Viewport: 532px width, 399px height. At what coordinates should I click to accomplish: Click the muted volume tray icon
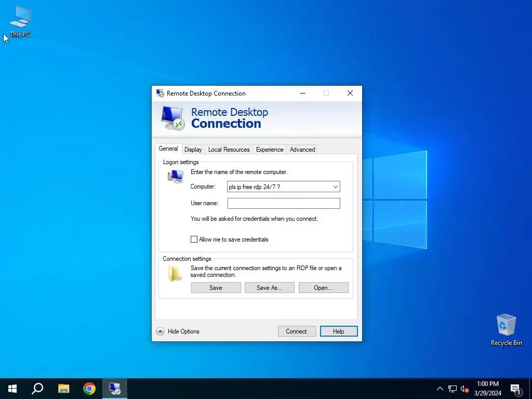[464, 389]
